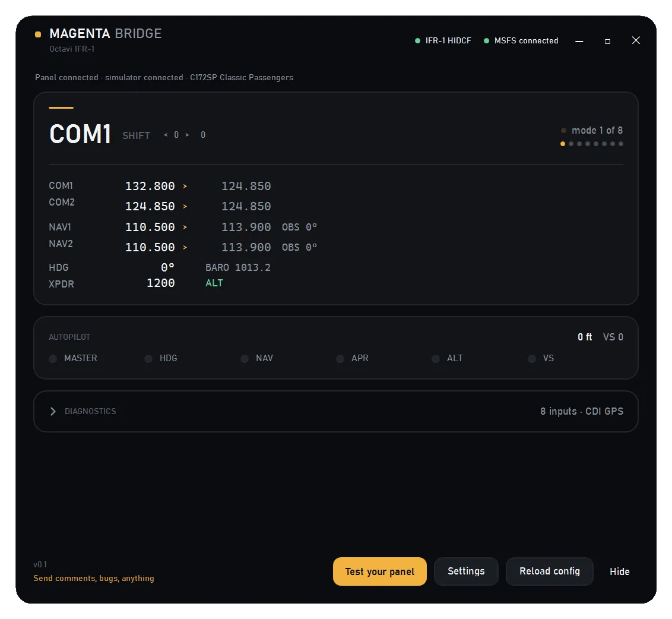
Task: Toggle autopilot HDG mode
Action: 149,359
